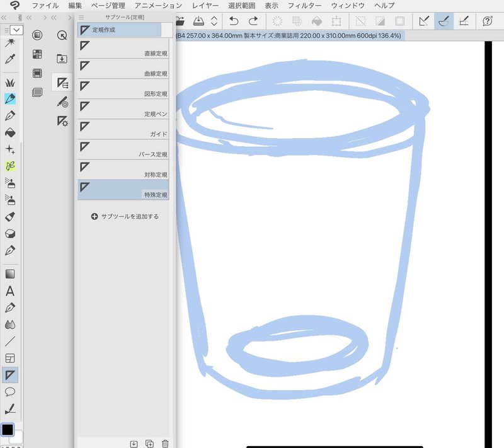Toggle snap to grid

coord(464,21)
